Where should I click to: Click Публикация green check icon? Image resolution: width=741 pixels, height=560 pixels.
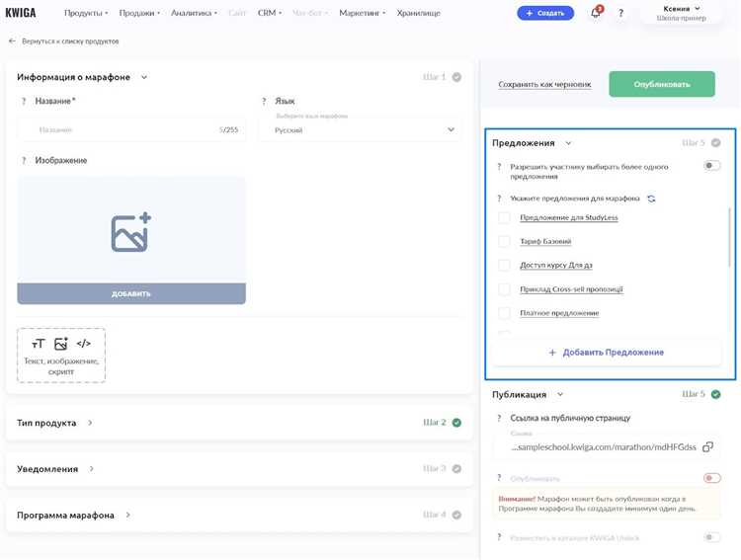(716, 394)
